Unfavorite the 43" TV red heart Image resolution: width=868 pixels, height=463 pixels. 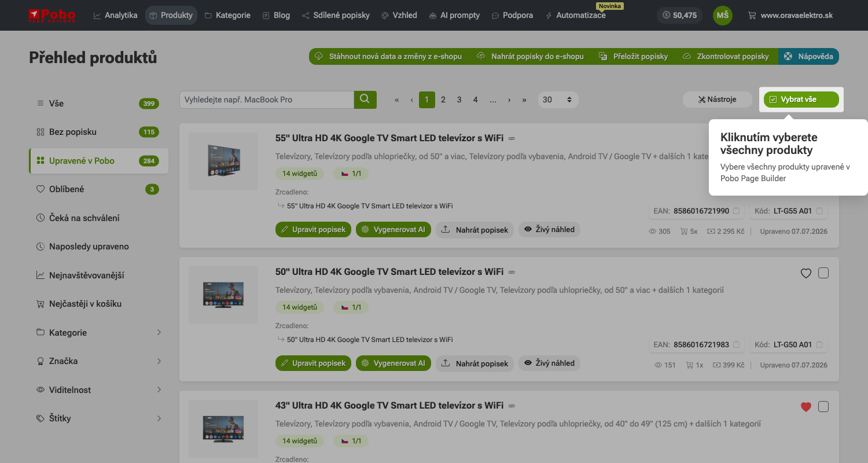tap(806, 407)
